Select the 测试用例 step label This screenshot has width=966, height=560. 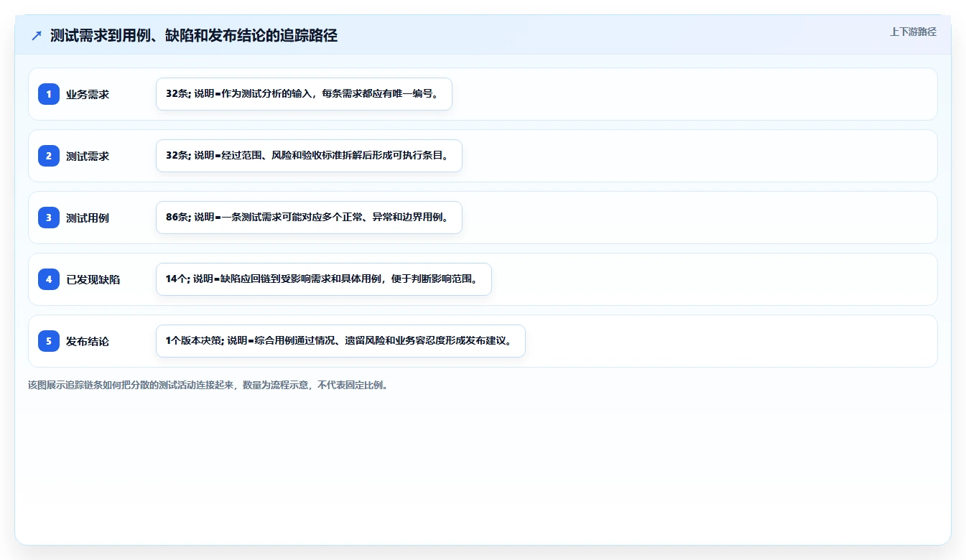[88, 218]
